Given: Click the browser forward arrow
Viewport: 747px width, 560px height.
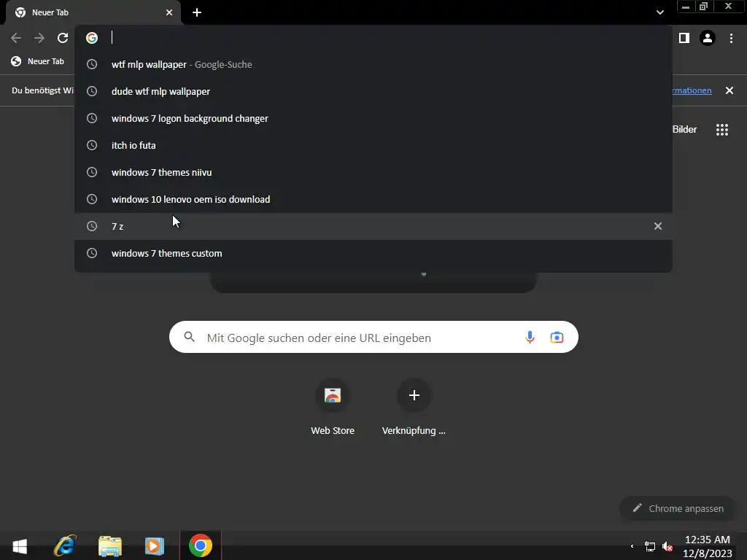Looking at the screenshot, I should pyautogui.click(x=39, y=38).
